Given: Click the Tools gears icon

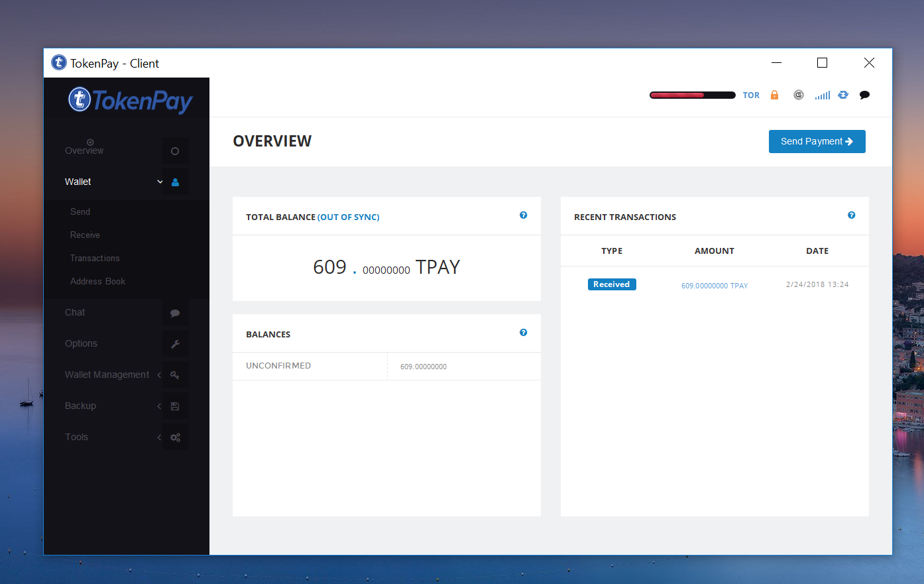Looking at the screenshot, I should click(175, 438).
